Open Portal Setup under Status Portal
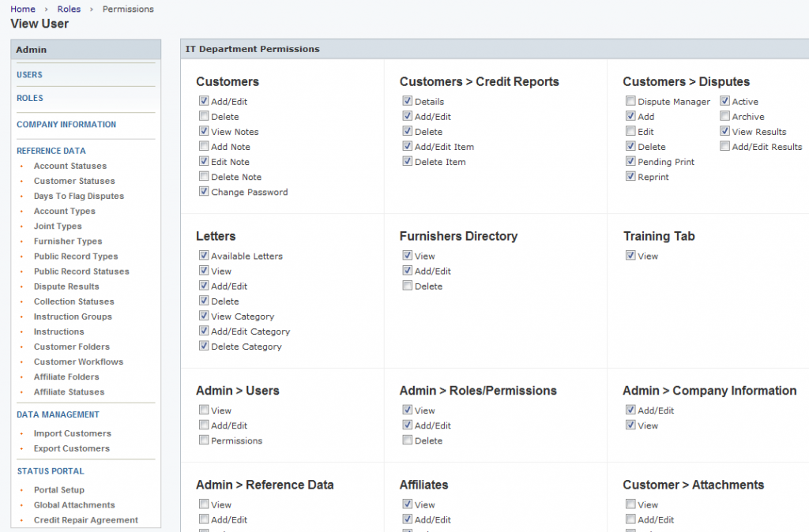Image resolution: width=809 pixels, height=532 pixels. pos(58,490)
